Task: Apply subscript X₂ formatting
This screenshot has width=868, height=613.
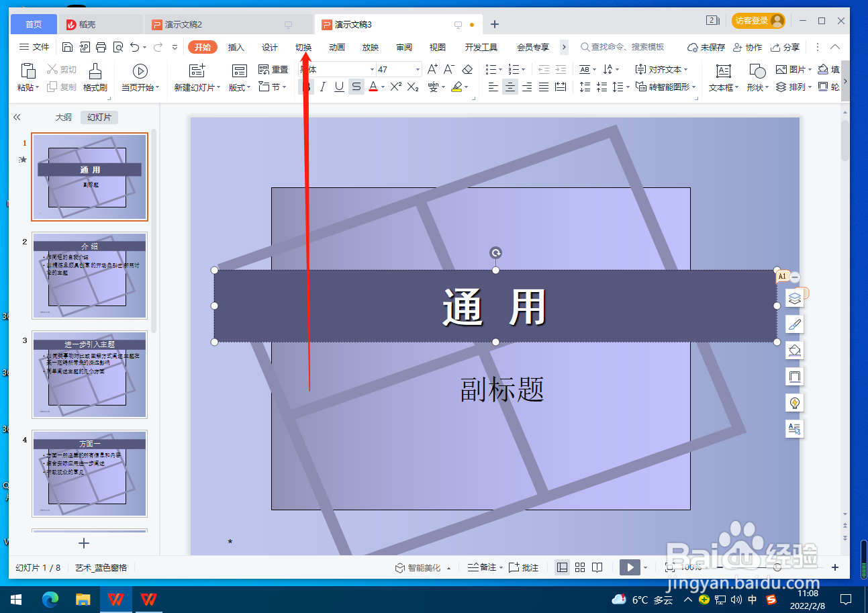Action: [413, 87]
